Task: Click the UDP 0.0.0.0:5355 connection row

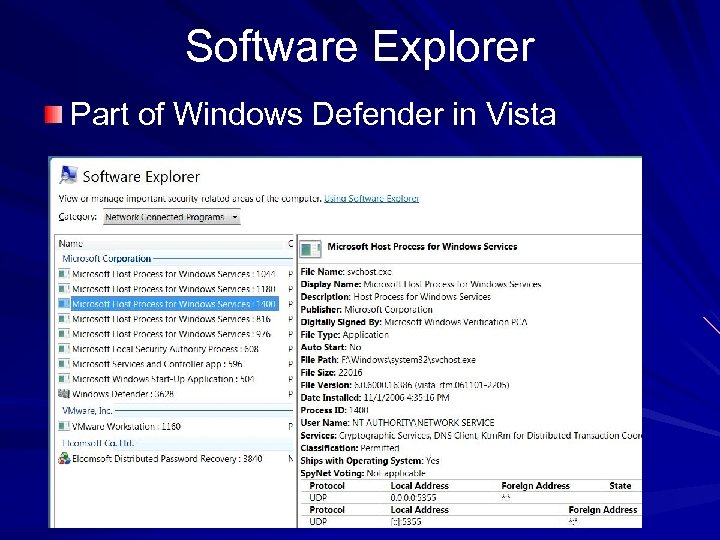Action: point(471,498)
